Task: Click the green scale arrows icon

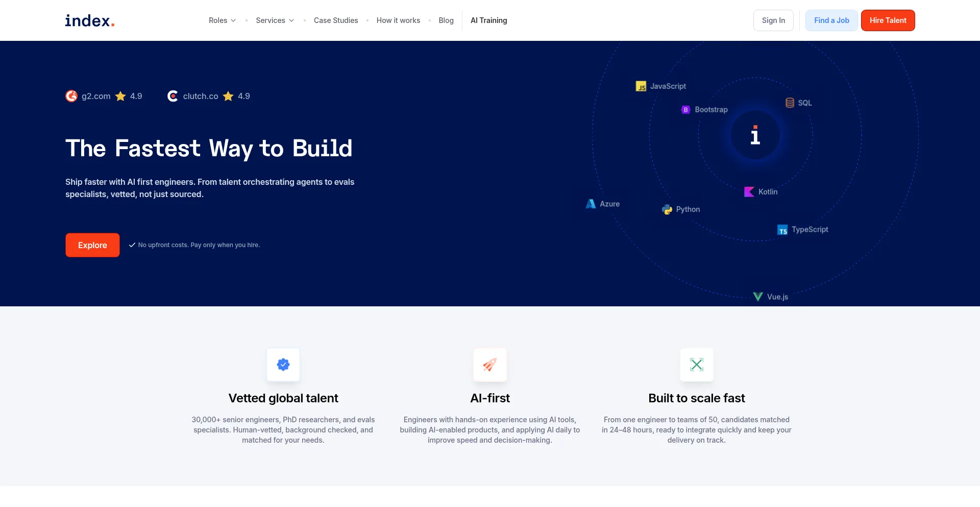Action: (697, 365)
